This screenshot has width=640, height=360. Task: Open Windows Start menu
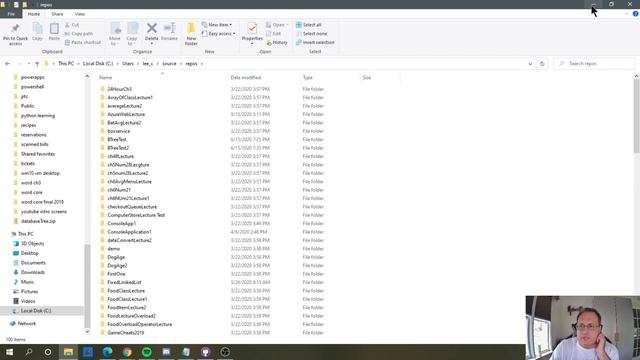pos(9,352)
